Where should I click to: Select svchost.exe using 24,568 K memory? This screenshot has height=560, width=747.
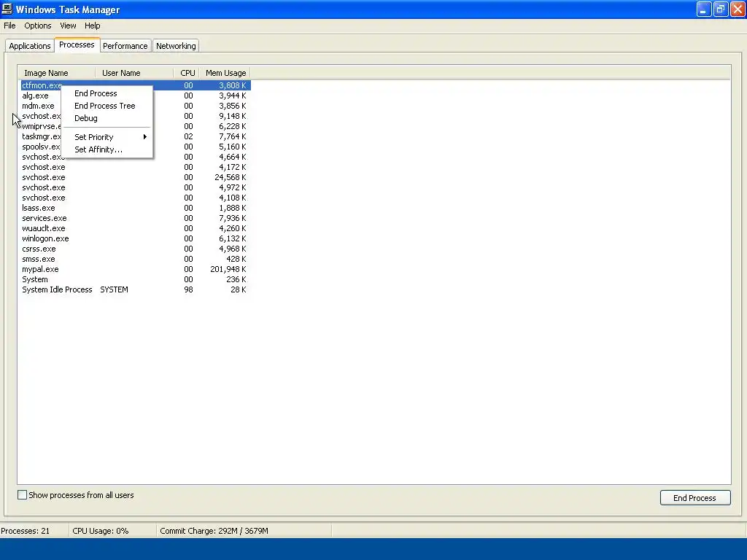[135, 177]
